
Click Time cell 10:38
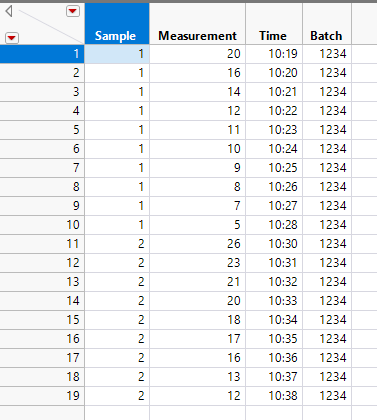pos(274,396)
